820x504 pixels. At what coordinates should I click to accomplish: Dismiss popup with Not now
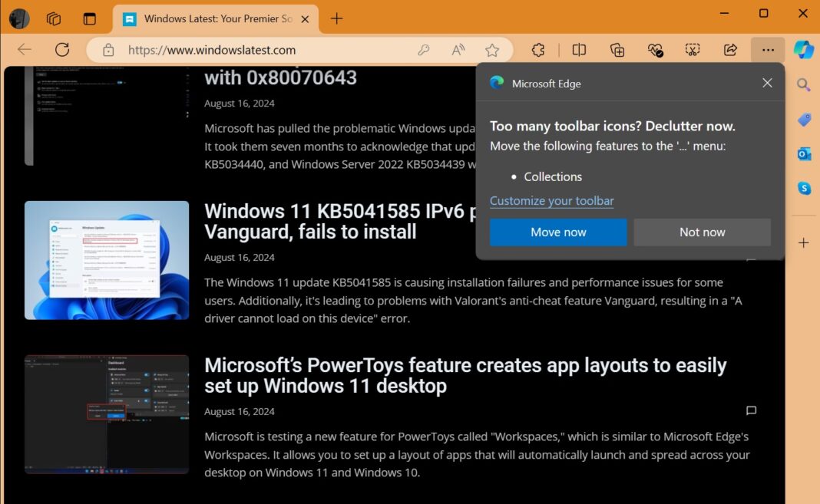[x=701, y=232]
